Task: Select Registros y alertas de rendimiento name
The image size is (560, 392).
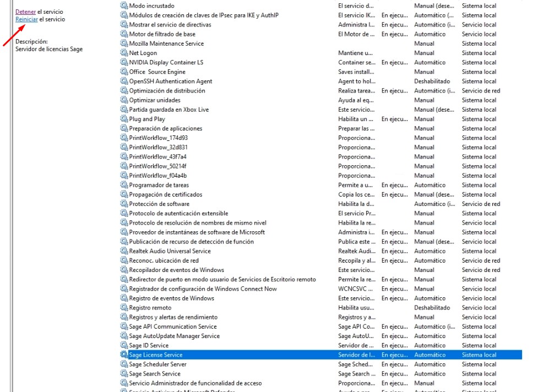Action: click(x=173, y=317)
